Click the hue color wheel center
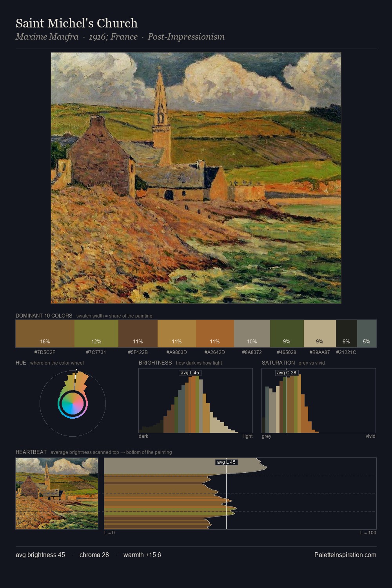The image size is (392, 588). click(x=73, y=403)
